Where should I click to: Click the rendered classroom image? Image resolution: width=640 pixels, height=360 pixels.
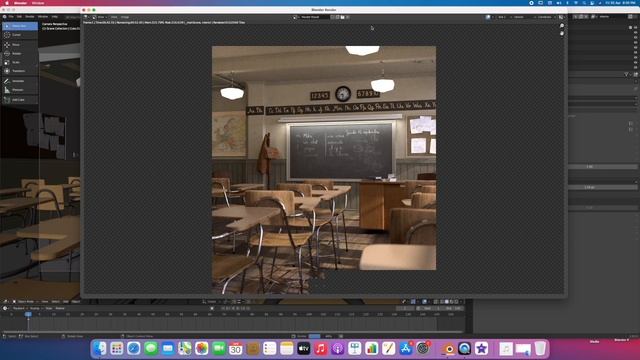point(324,169)
